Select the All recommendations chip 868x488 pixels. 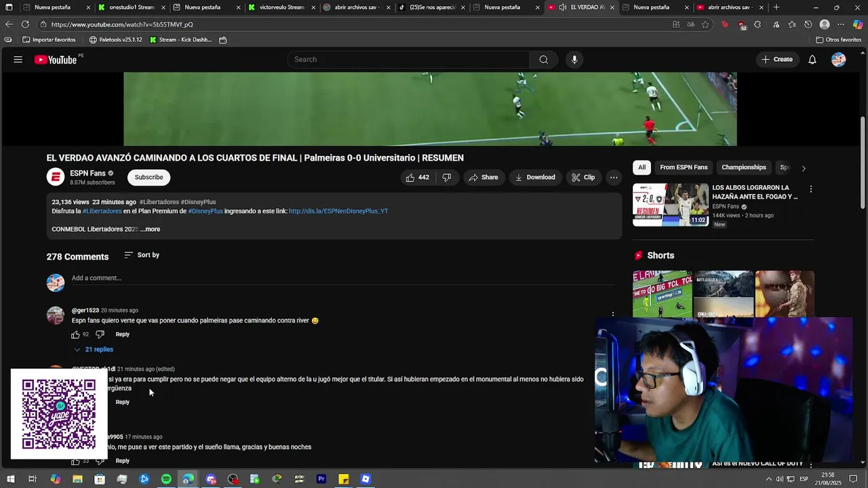[x=642, y=167]
